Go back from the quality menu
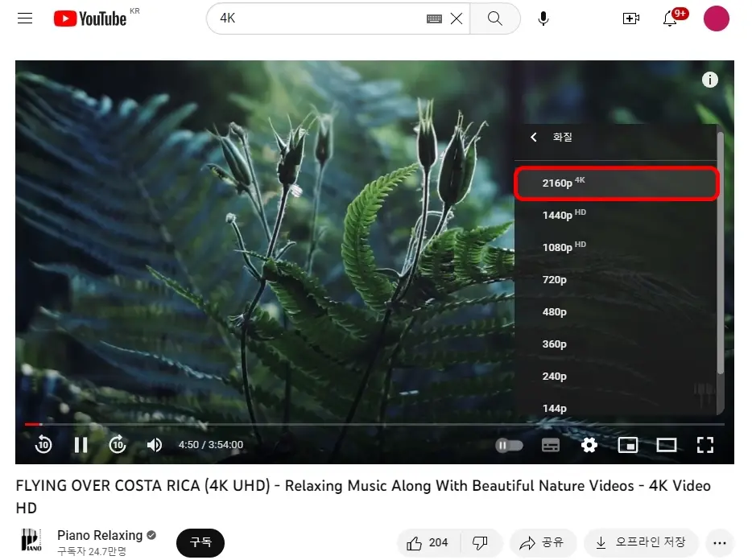752x560 pixels. pyautogui.click(x=534, y=137)
